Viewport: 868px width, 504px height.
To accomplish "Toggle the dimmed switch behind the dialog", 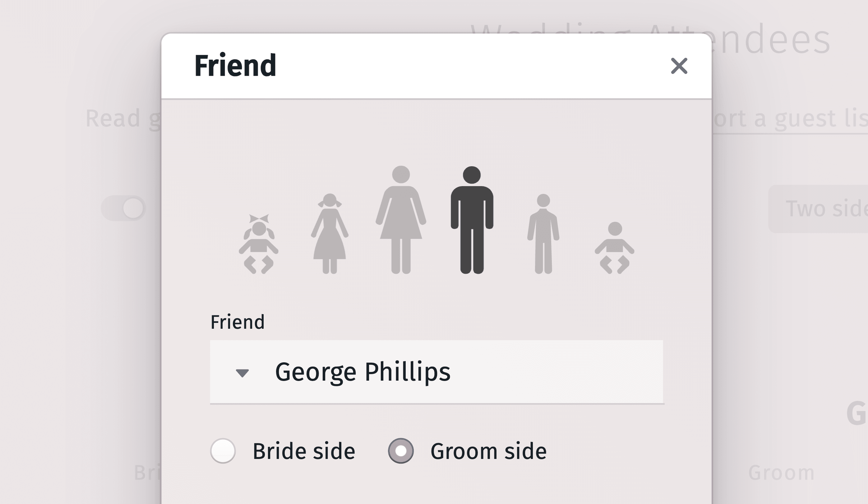I will point(124,208).
